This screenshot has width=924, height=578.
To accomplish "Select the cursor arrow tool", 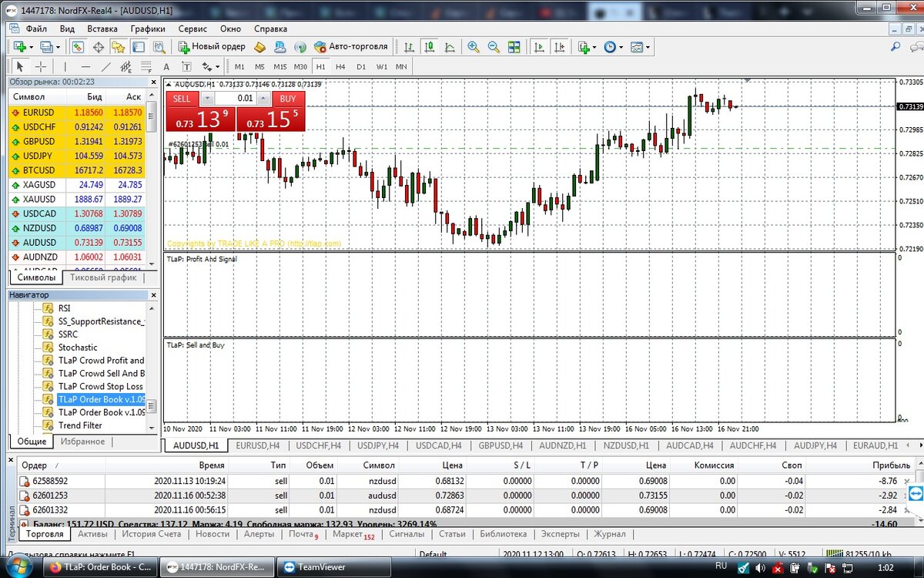I will click(20, 66).
